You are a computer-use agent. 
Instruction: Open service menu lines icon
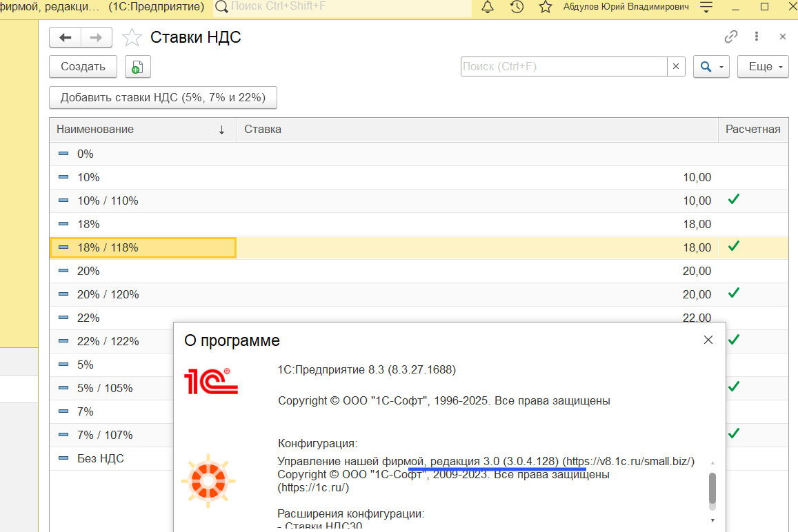coord(706,7)
